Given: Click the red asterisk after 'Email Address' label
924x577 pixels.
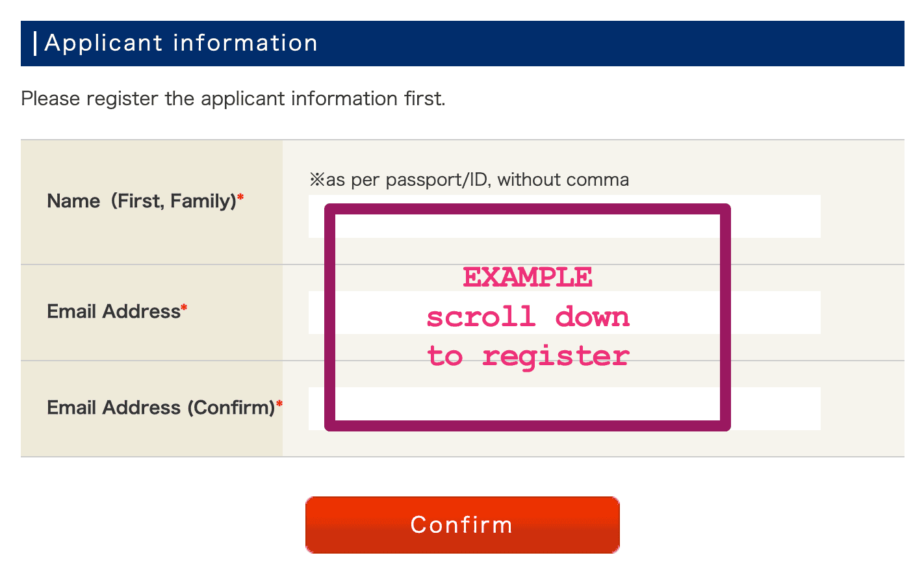Looking at the screenshot, I should click(x=184, y=307).
